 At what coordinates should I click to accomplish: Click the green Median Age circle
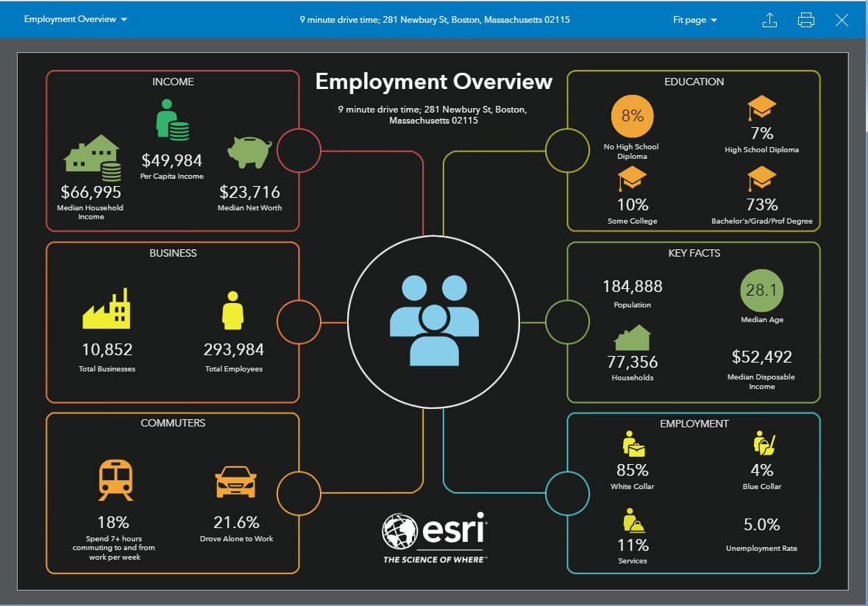tap(761, 290)
